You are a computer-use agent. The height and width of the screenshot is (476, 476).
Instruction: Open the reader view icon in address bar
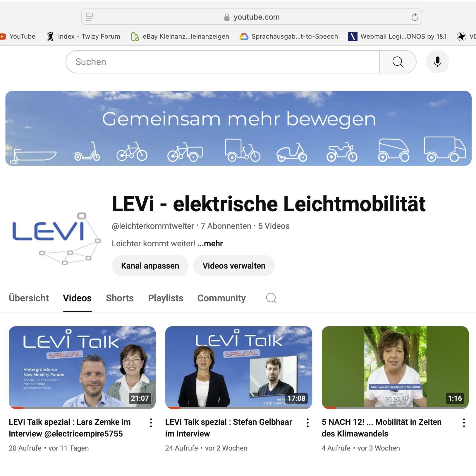click(x=89, y=17)
